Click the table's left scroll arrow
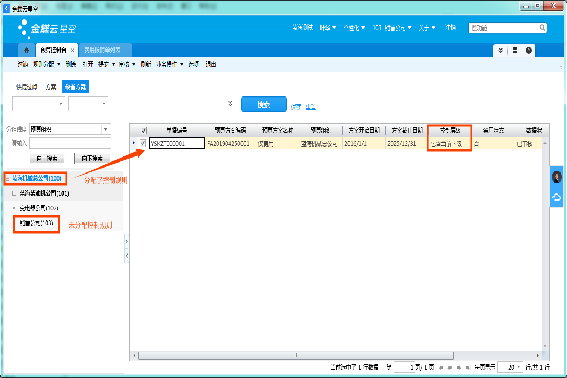This screenshot has height=378, width=567. pyautogui.click(x=134, y=356)
